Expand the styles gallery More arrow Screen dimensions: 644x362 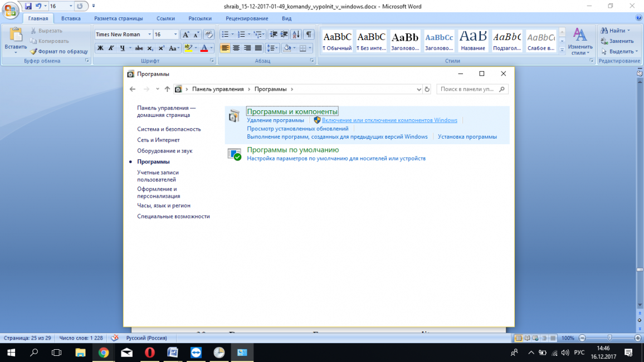click(562, 49)
